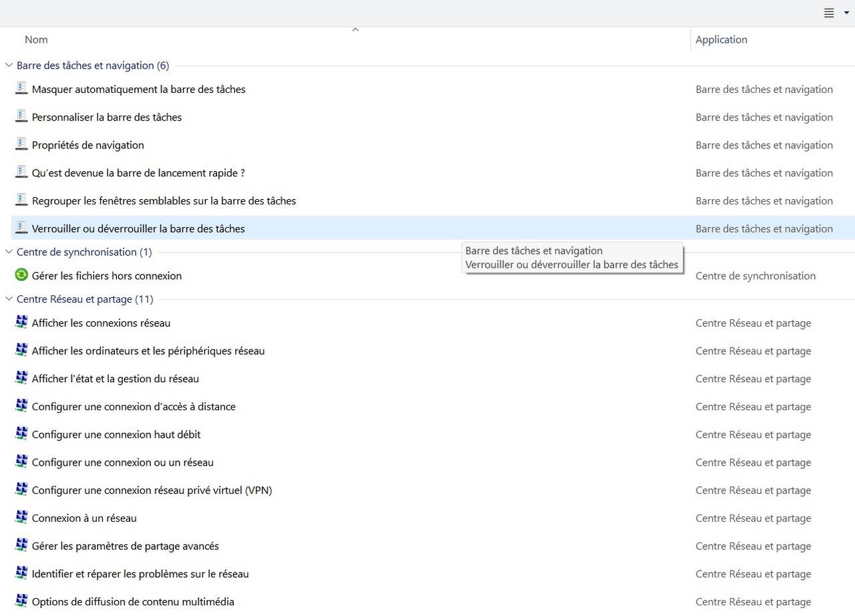Image resolution: width=855 pixels, height=616 pixels.
Task: Click the taskbar icon beside "Qu'est devenue la barre de lancement rapide ?"
Action: coord(21,172)
